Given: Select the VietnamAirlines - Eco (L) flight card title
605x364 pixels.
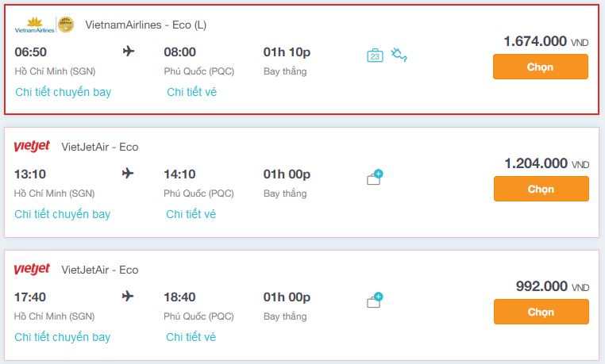Looking at the screenshot, I should [146, 25].
